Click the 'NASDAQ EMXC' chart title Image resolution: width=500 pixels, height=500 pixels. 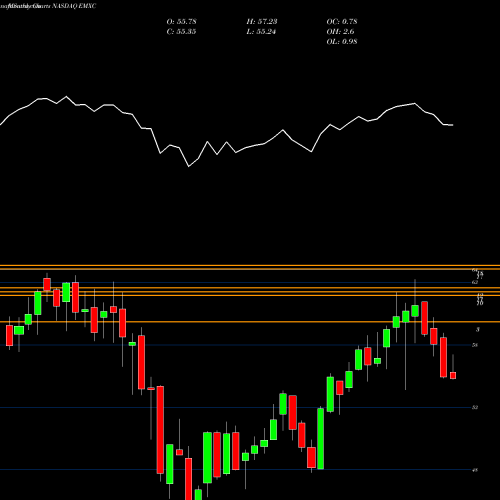pyautogui.click(x=74, y=6)
